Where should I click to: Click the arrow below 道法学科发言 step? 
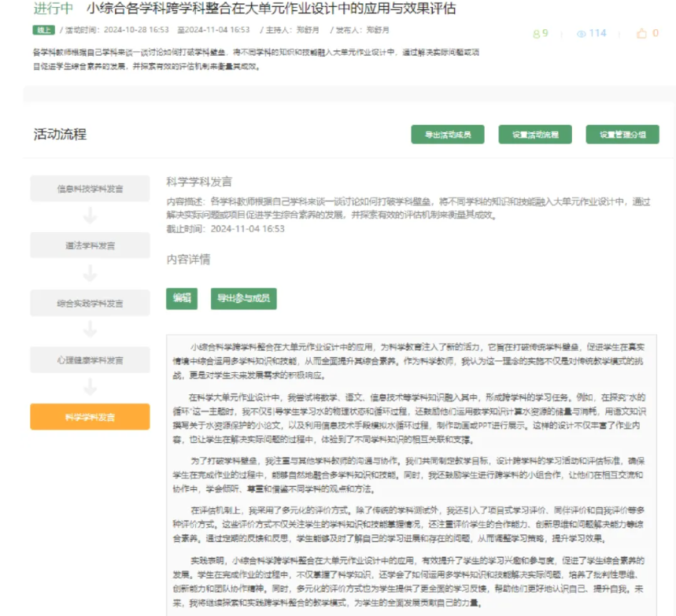90,273
